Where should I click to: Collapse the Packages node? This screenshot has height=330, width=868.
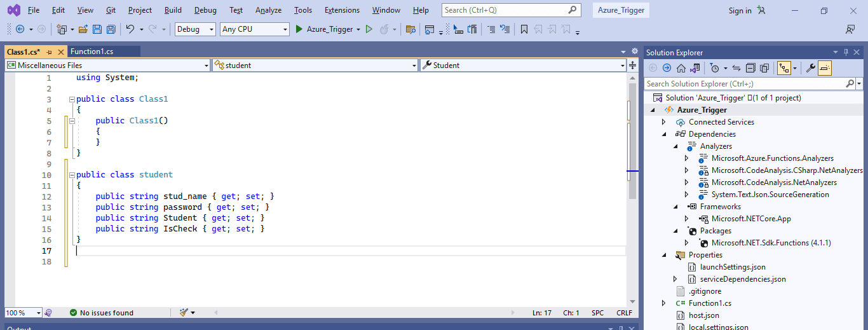coord(675,231)
